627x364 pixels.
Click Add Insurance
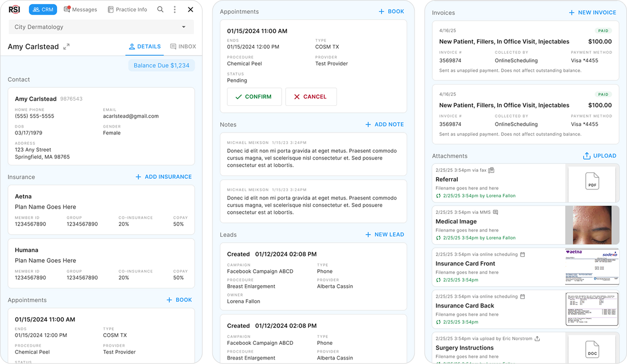click(163, 177)
